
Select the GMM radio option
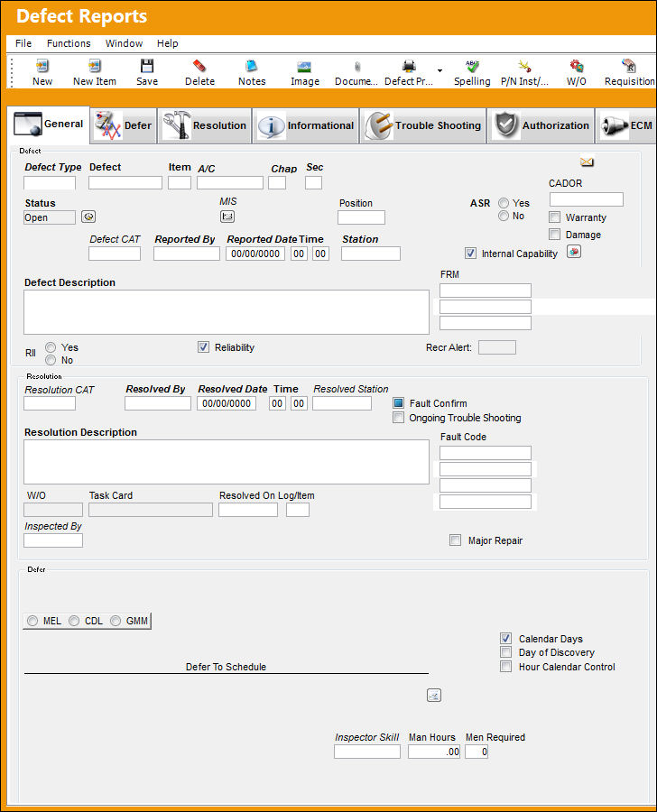click(116, 621)
